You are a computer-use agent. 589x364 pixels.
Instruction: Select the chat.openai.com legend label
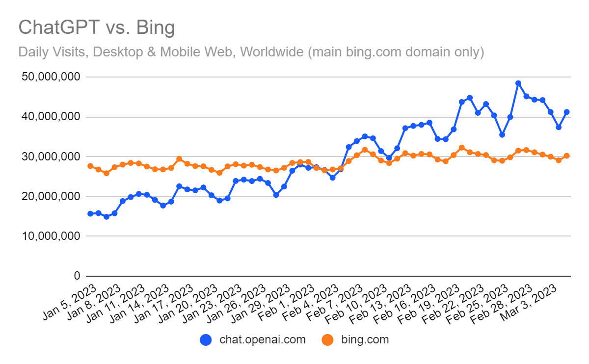tap(263, 339)
